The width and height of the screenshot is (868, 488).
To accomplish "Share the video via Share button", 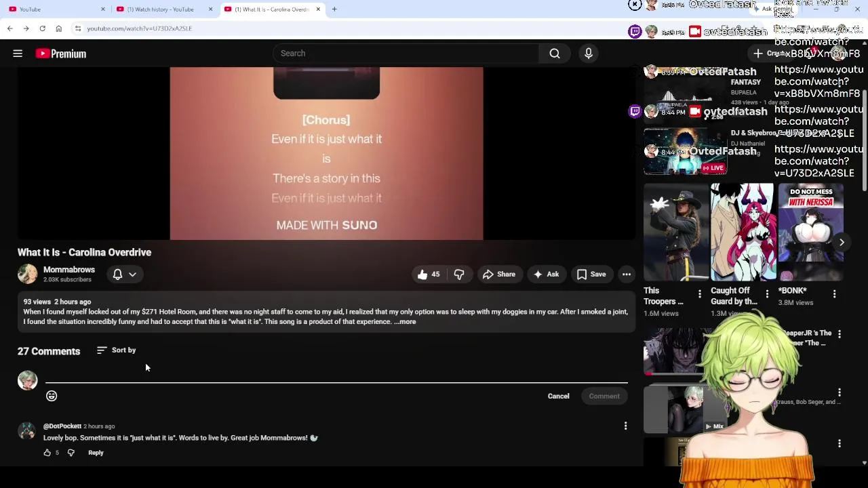I will 499,274.
